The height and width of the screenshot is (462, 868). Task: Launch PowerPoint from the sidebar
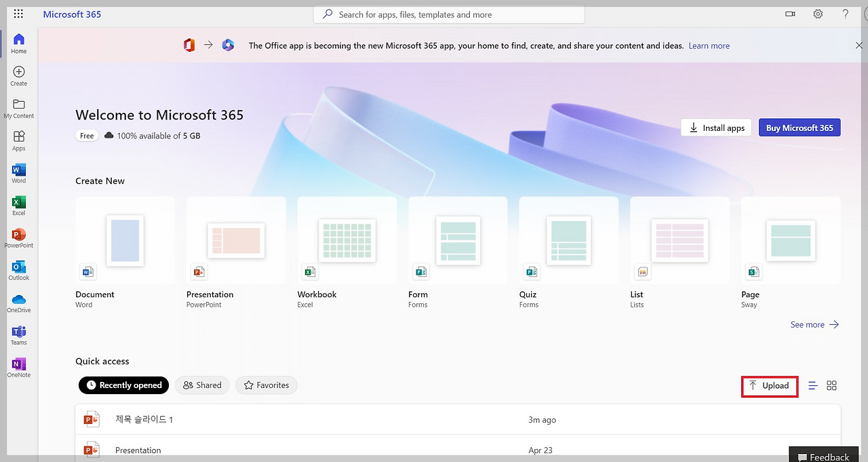[19, 238]
